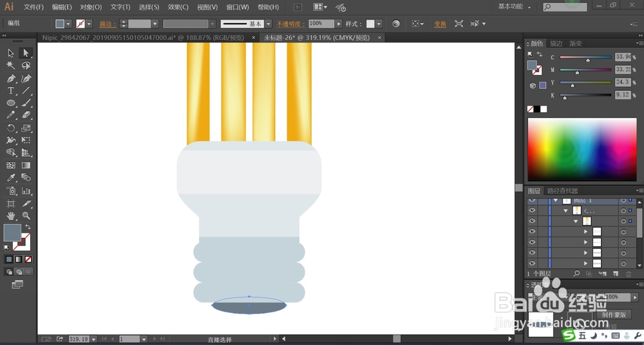Pick a color from the CMYK spectrum
The height and width of the screenshot is (345, 644).
(582, 149)
